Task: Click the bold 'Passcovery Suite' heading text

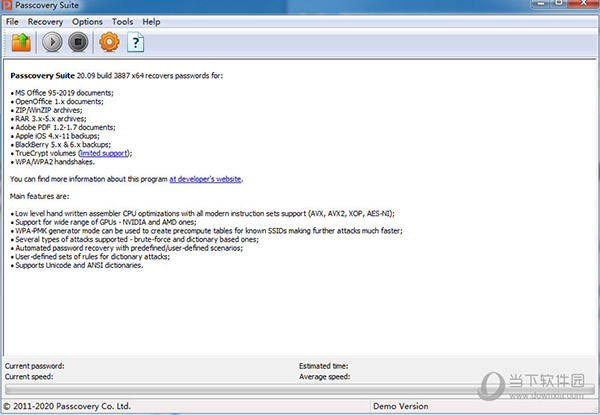Action: click(x=42, y=76)
